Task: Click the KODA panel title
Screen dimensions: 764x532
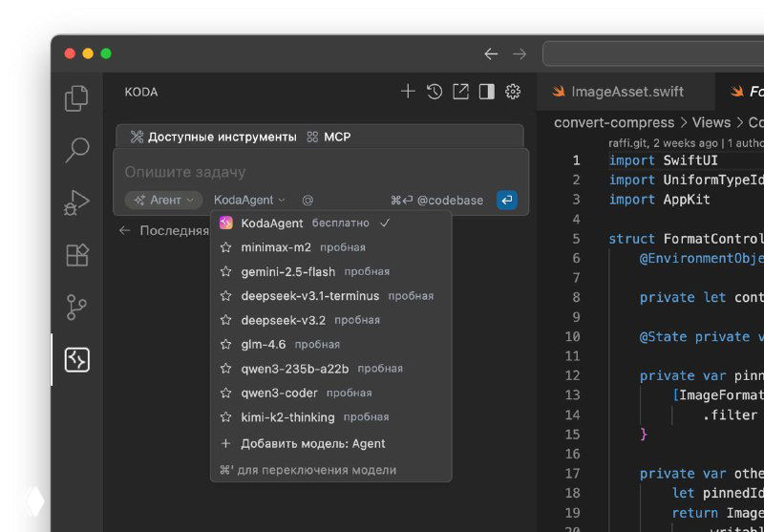Action: 141,92
